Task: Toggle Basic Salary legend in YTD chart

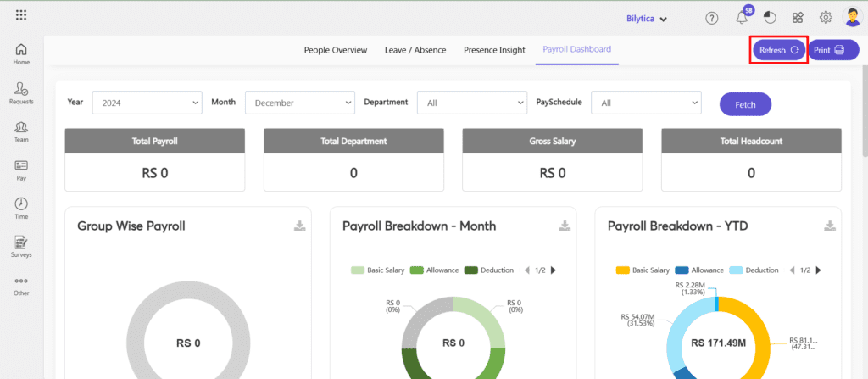Action: [643, 270]
